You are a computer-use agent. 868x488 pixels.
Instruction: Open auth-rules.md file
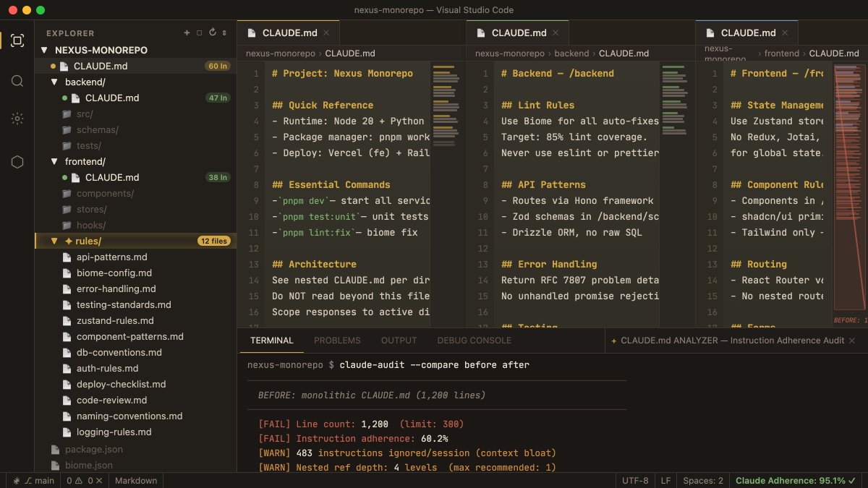tap(135, 369)
